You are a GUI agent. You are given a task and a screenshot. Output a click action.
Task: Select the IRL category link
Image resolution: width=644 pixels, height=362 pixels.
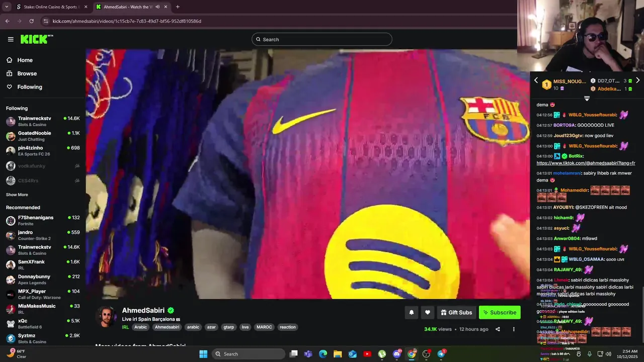[x=125, y=327]
